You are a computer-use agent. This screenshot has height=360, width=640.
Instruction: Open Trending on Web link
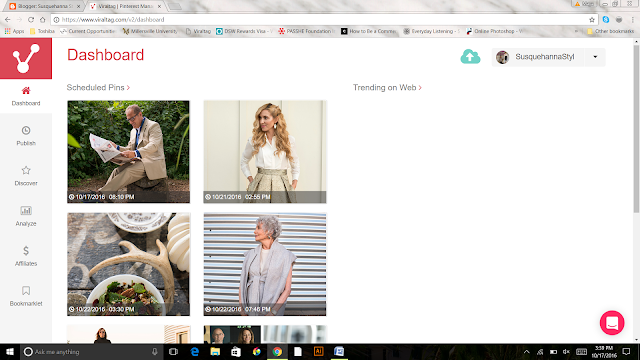[387, 87]
